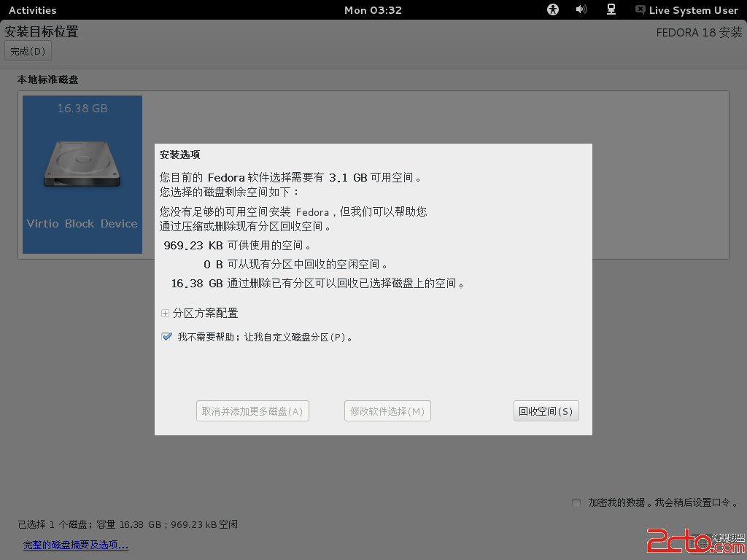This screenshot has height=560, width=747.
Task: Click the 完成(D) button
Action: point(28,51)
